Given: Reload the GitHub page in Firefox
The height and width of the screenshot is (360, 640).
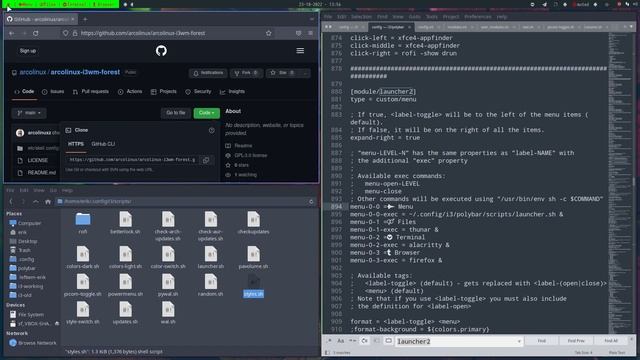Looking at the screenshot, I should [36, 33].
